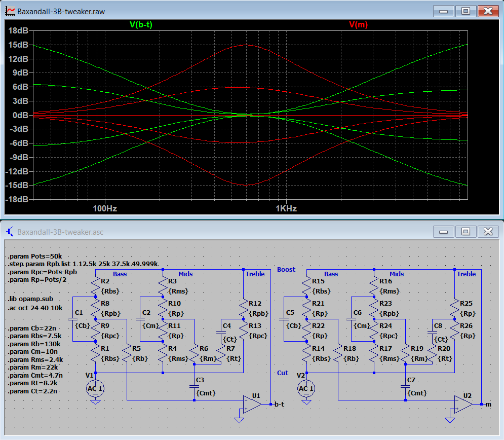Select resistor R6 symbol
The width and height of the screenshot is (504, 440).
pyautogui.click(x=194, y=353)
